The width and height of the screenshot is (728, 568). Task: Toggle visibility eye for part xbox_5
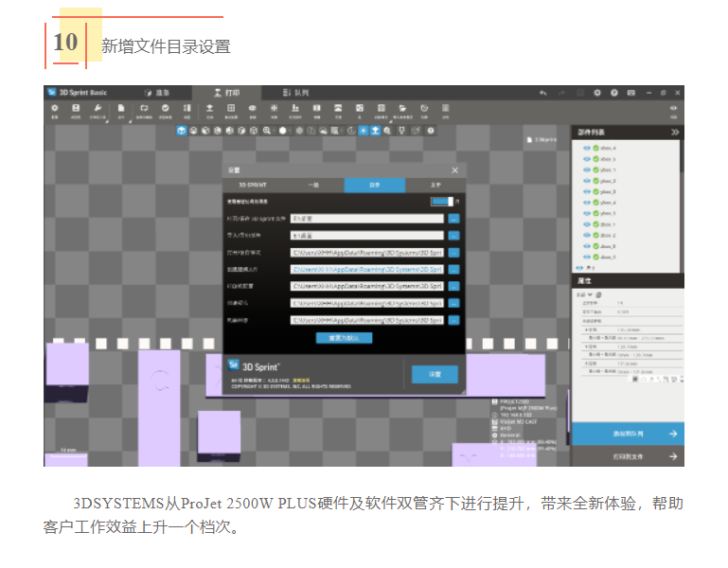coord(587,159)
